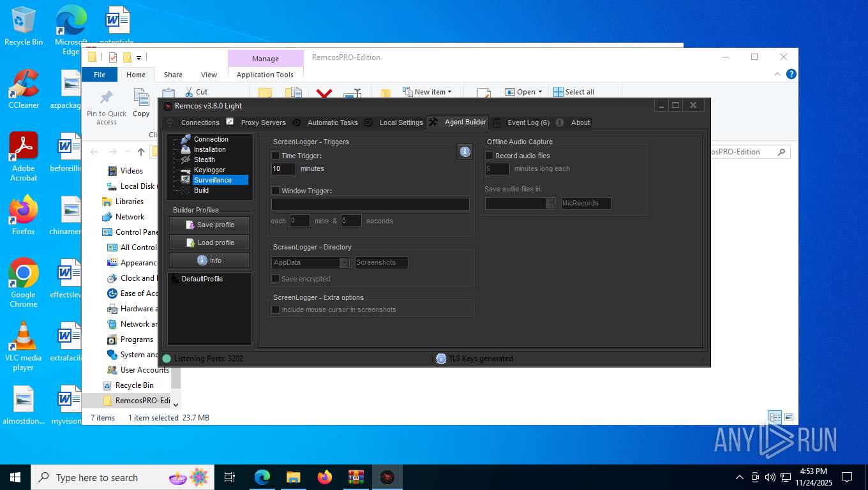
Task: Click the Builder Profiles Info button
Action: (x=209, y=260)
